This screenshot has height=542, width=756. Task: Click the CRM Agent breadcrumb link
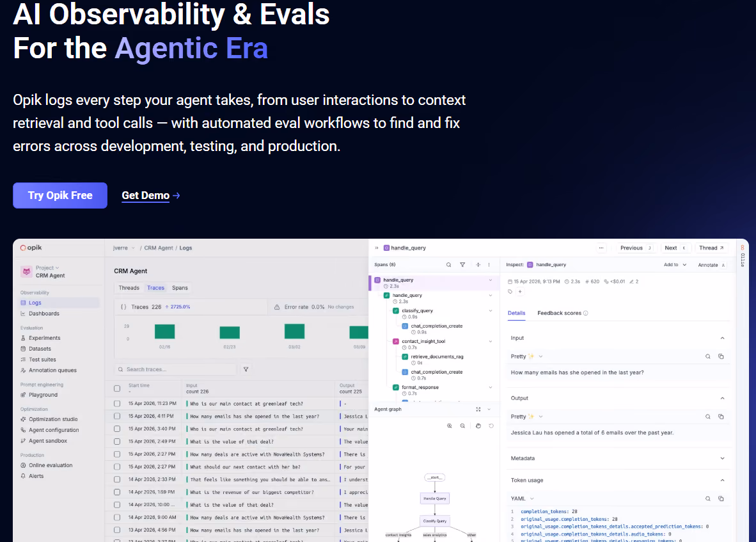[x=158, y=248]
